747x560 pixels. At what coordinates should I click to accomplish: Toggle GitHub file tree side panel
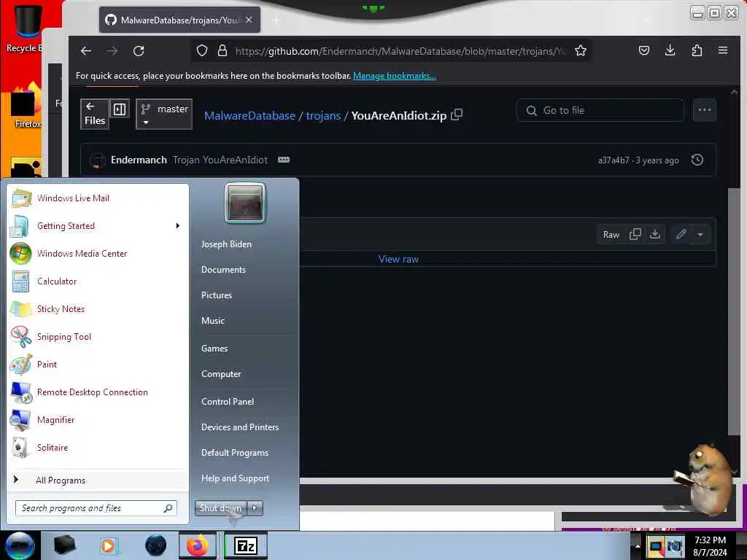(120, 109)
